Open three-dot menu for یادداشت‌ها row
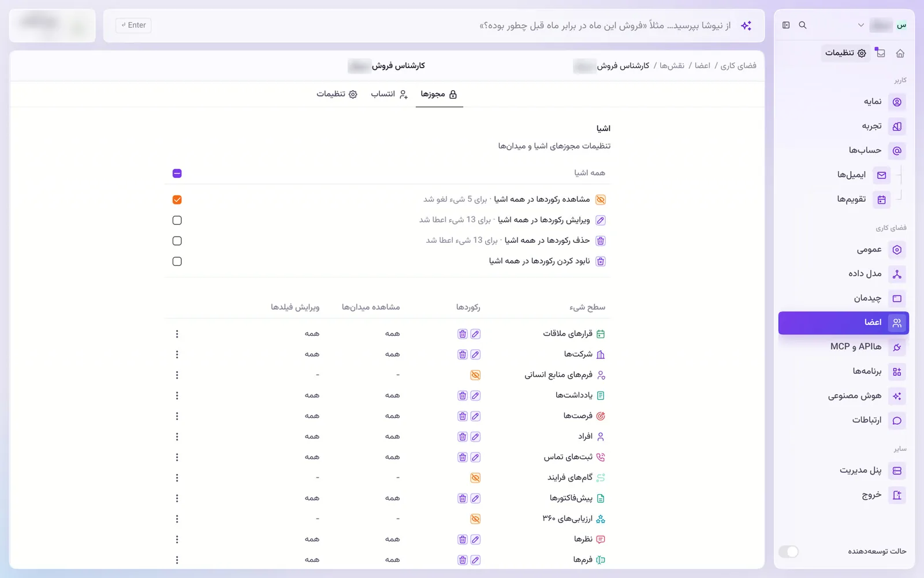The width and height of the screenshot is (924, 578). pos(177,395)
